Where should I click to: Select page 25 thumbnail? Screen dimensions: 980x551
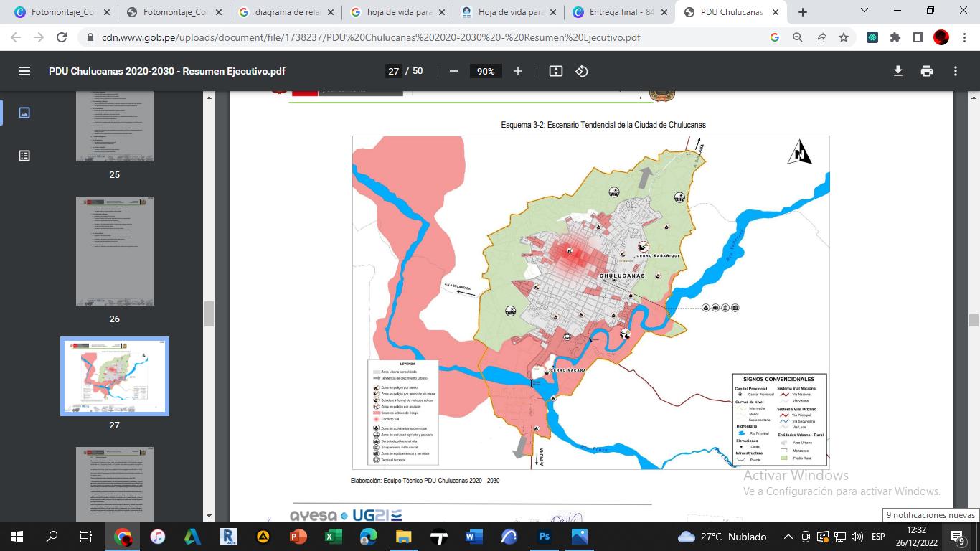115,126
